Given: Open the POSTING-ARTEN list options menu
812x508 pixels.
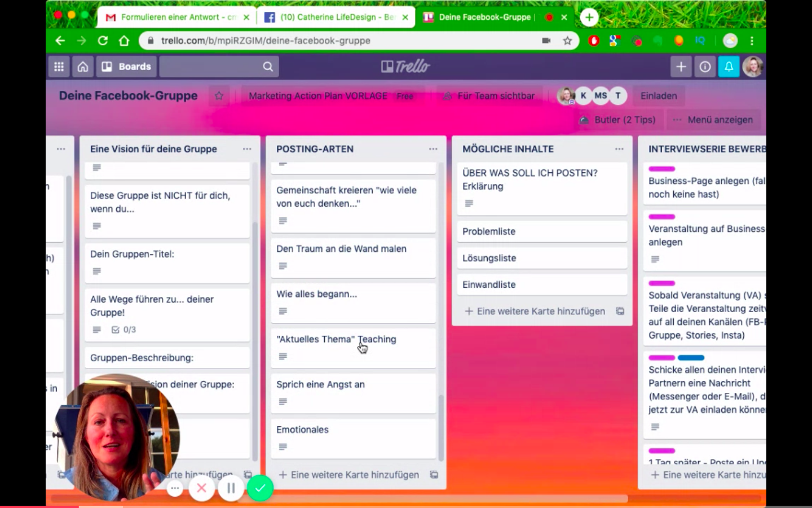Looking at the screenshot, I should [433, 149].
